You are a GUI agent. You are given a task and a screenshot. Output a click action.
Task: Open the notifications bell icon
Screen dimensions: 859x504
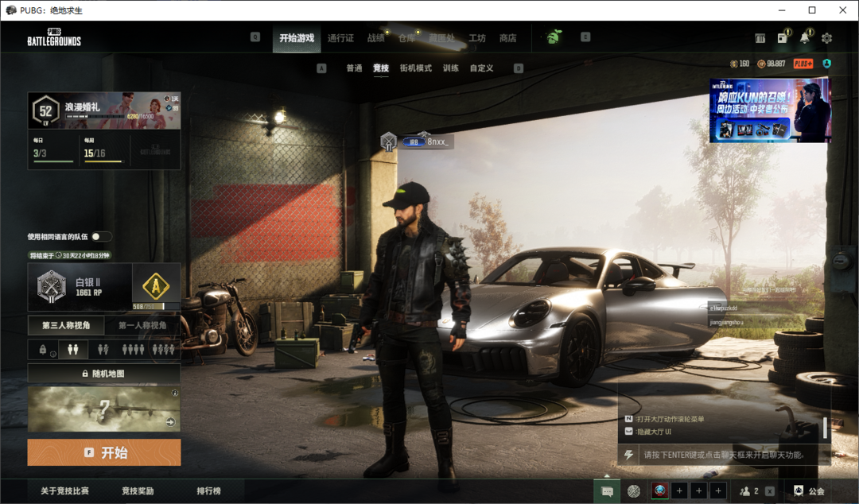pos(804,38)
